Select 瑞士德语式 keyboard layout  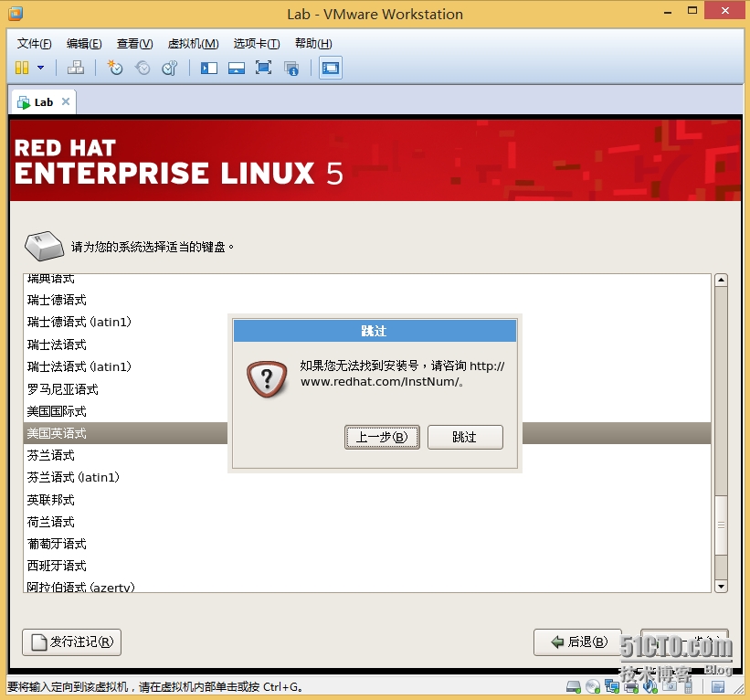[x=367, y=300]
